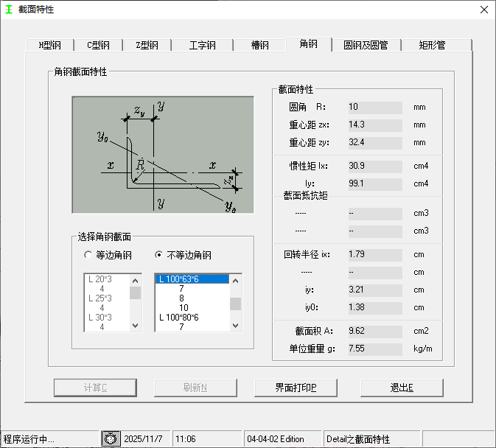496x448 pixels.
Task: Click the angle steel section diagram
Action: click(x=163, y=155)
